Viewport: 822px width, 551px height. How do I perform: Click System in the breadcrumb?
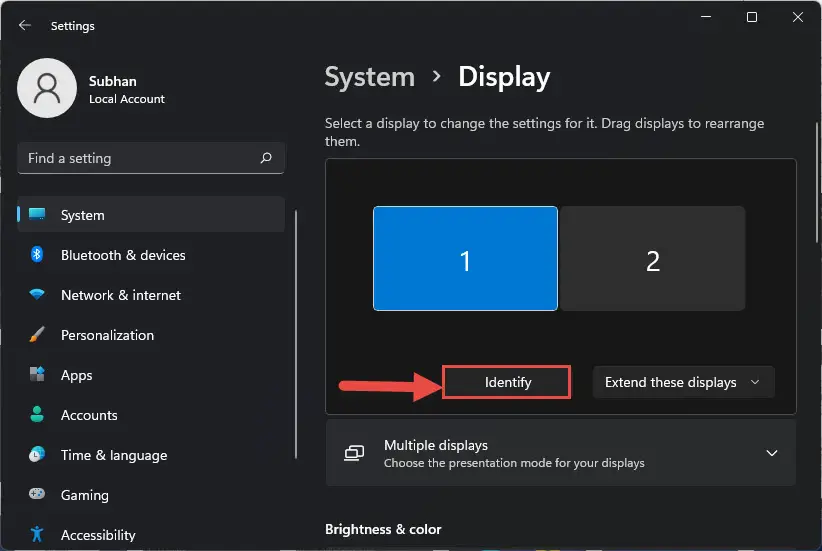point(370,77)
